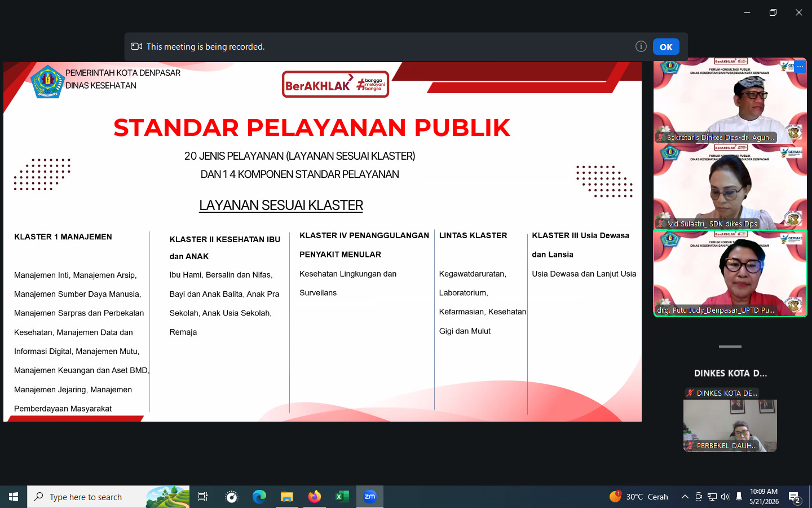Image resolution: width=812 pixels, height=508 pixels.
Task: Click the Gigi dan Mulut text
Action: point(465,331)
